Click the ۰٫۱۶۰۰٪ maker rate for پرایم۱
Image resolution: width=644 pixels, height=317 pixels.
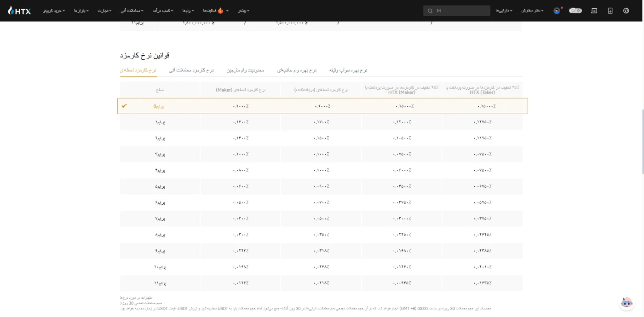pos(241,122)
